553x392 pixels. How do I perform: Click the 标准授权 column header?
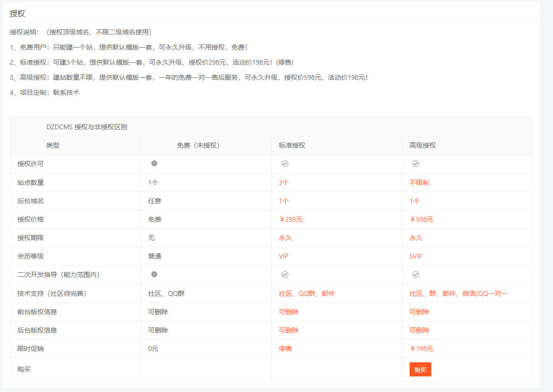292,145
